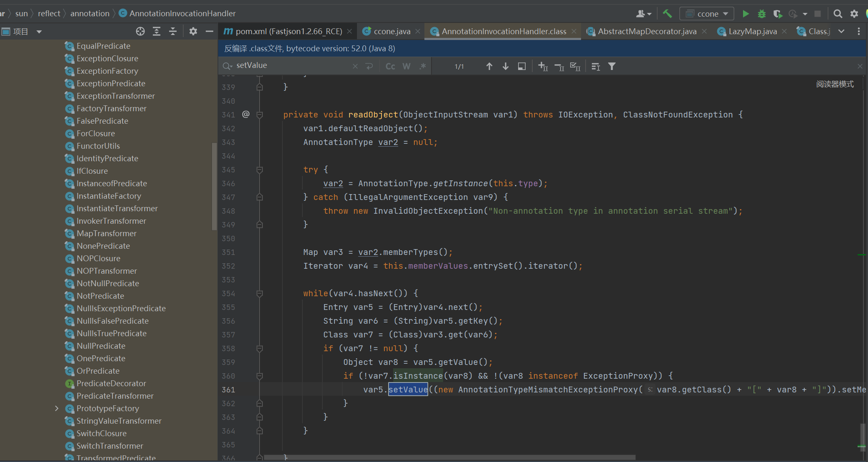
Task: Open project panel options gear
Action: pyautogui.click(x=193, y=31)
